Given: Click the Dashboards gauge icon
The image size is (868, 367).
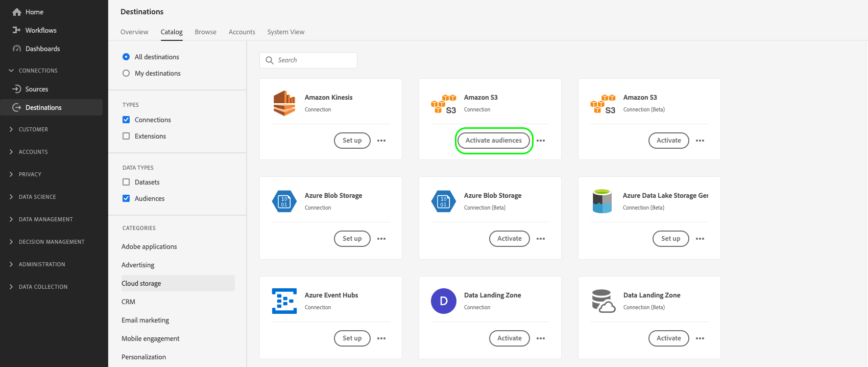Looking at the screenshot, I should [x=17, y=49].
